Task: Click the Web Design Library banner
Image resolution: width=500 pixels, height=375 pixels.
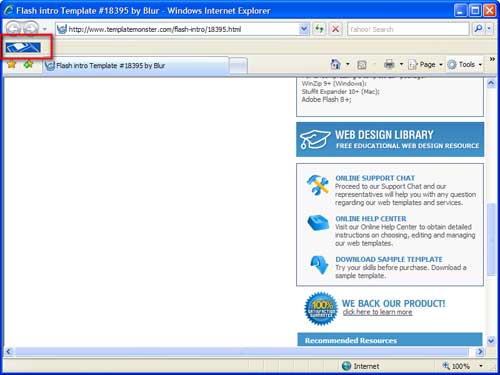Action: tap(390, 139)
